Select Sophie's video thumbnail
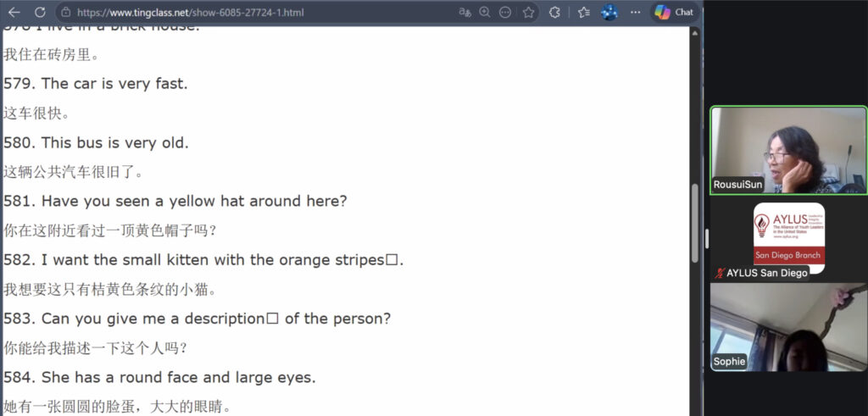This screenshot has width=868, height=416. pos(788,327)
